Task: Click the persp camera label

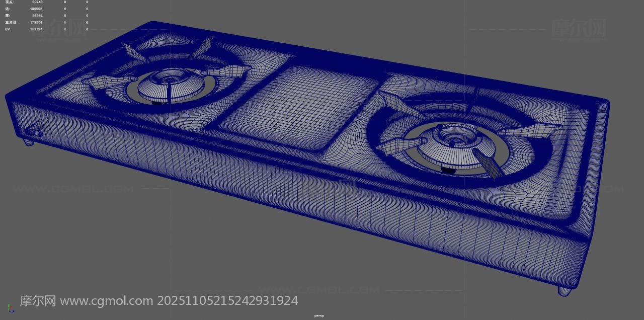Action: (x=319, y=315)
